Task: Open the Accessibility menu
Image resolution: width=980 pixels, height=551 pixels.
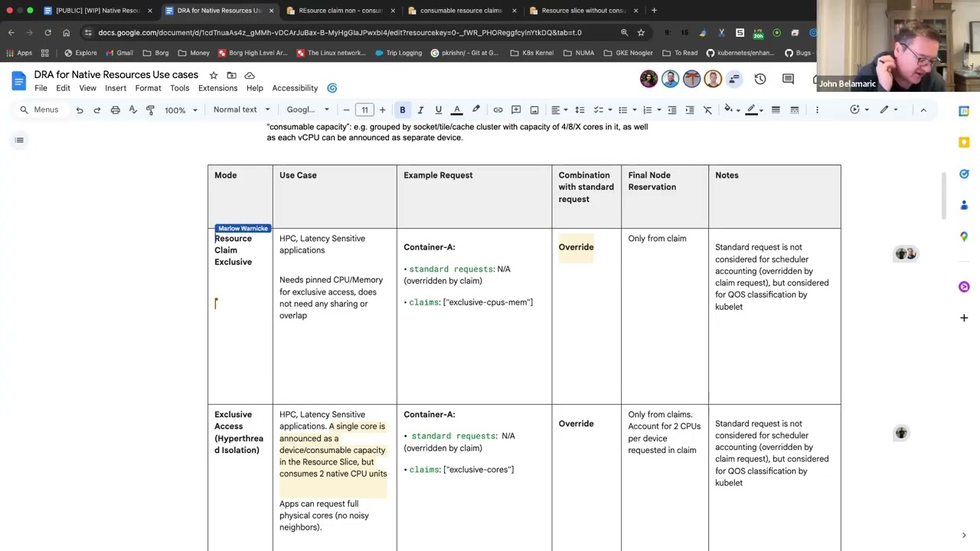Action: tap(295, 88)
